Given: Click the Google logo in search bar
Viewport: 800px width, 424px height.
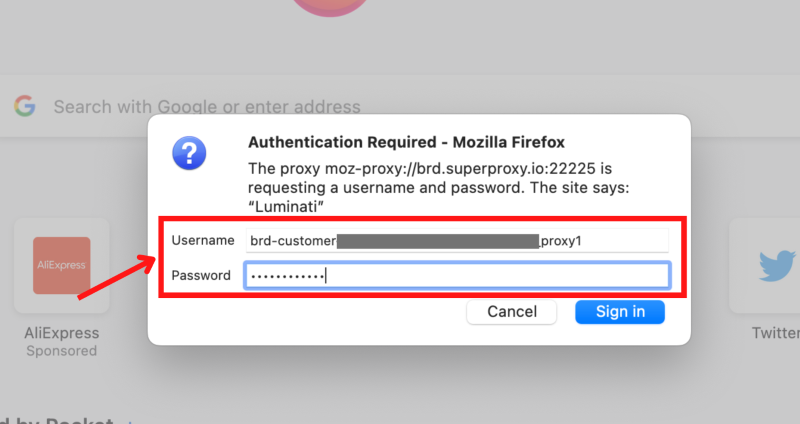Looking at the screenshot, I should [24, 106].
